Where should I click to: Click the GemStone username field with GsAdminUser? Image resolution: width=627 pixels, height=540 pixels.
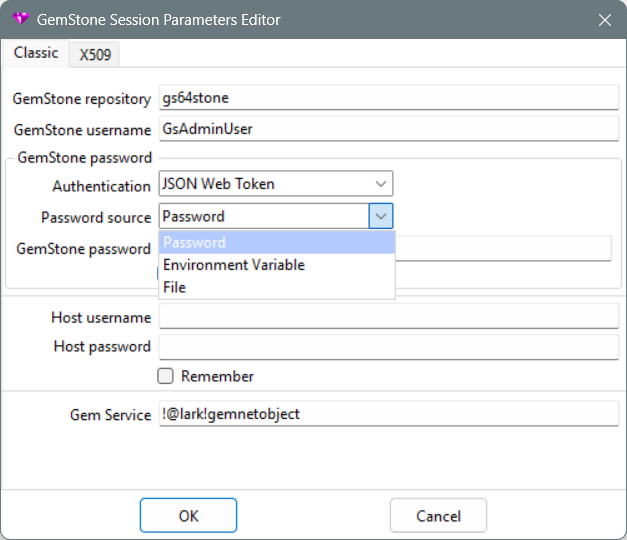389,129
